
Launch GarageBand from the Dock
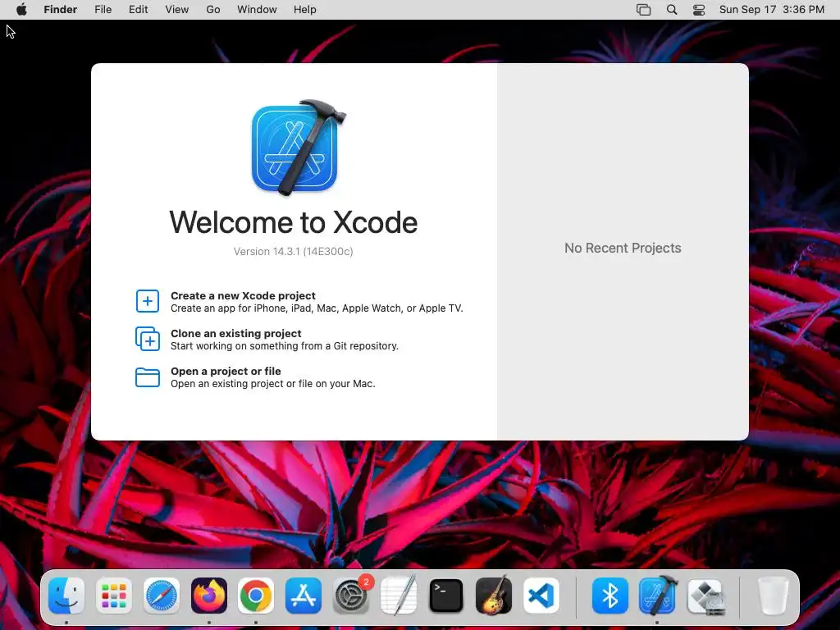click(x=493, y=596)
